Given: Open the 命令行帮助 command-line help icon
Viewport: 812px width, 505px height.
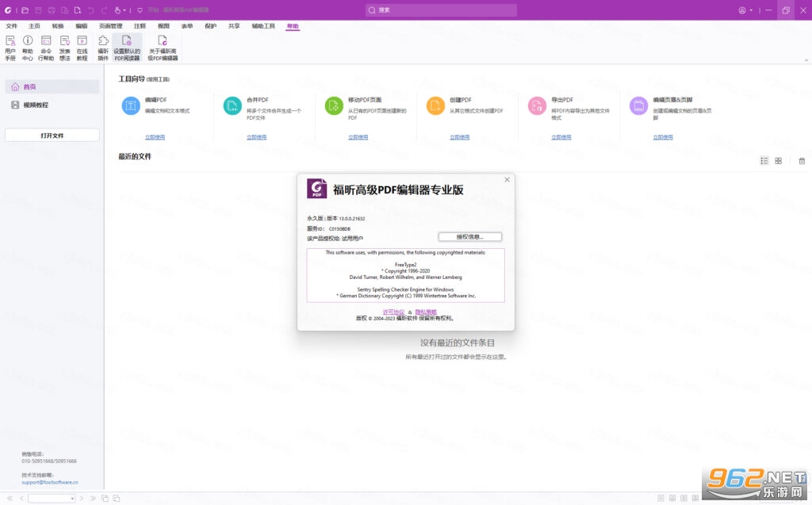Looking at the screenshot, I should tap(46, 48).
